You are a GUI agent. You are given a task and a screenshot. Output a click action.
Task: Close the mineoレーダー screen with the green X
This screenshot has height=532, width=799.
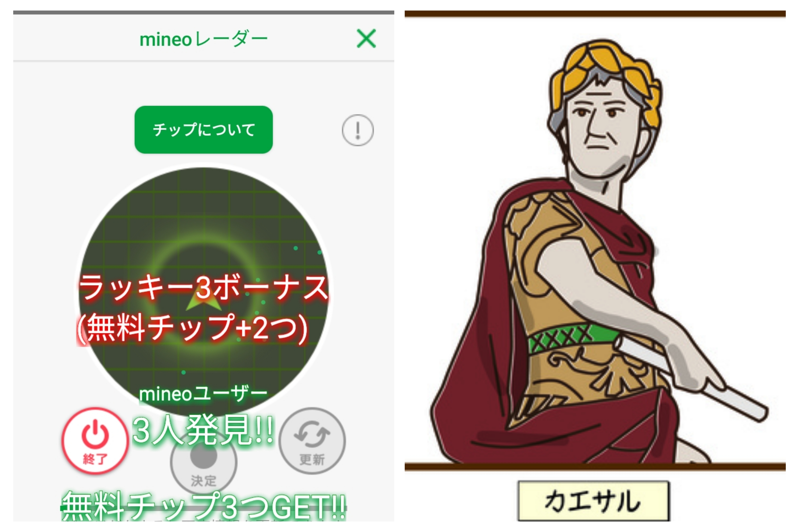coord(366,38)
